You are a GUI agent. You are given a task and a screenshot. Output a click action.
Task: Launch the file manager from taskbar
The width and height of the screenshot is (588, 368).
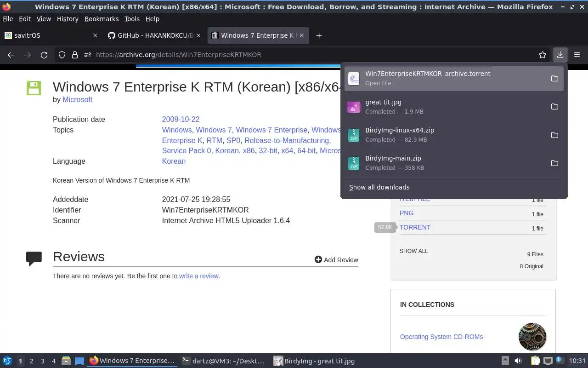(x=66, y=361)
